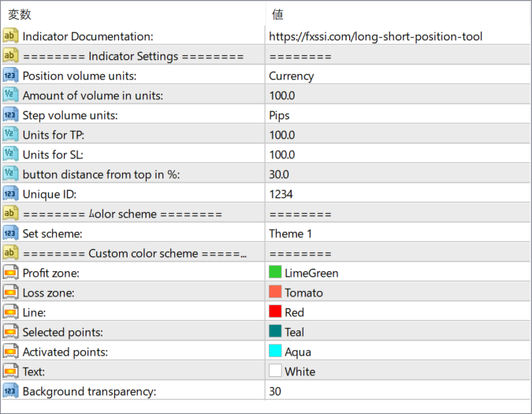The width and height of the screenshot is (532, 414).
Task: Click the integer icon beside Step volume units
Action: (10, 115)
